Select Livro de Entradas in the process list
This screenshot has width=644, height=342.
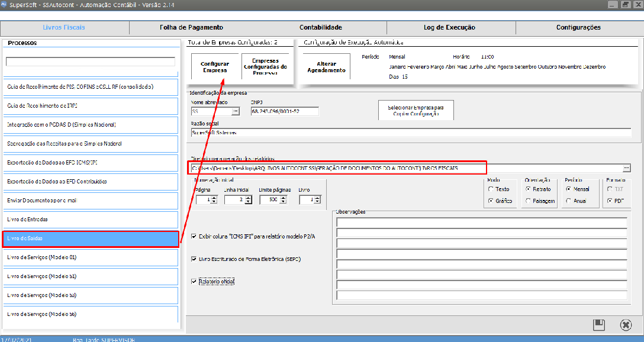(x=91, y=220)
